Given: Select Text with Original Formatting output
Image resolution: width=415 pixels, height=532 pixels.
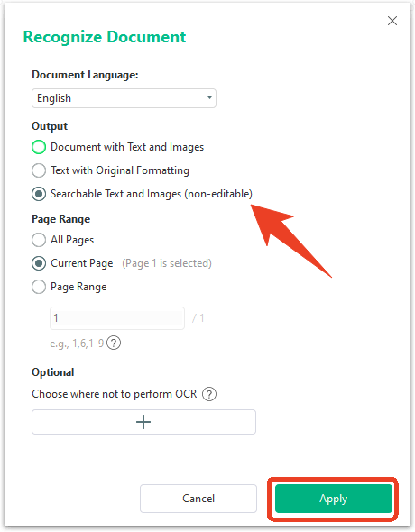Looking at the screenshot, I should pyautogui.click(x=39, y=170).
